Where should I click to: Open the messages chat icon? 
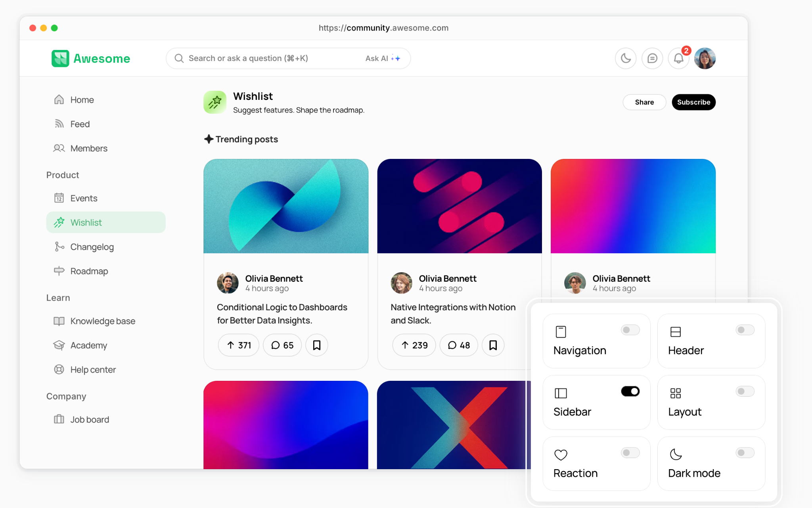point(652,59)
